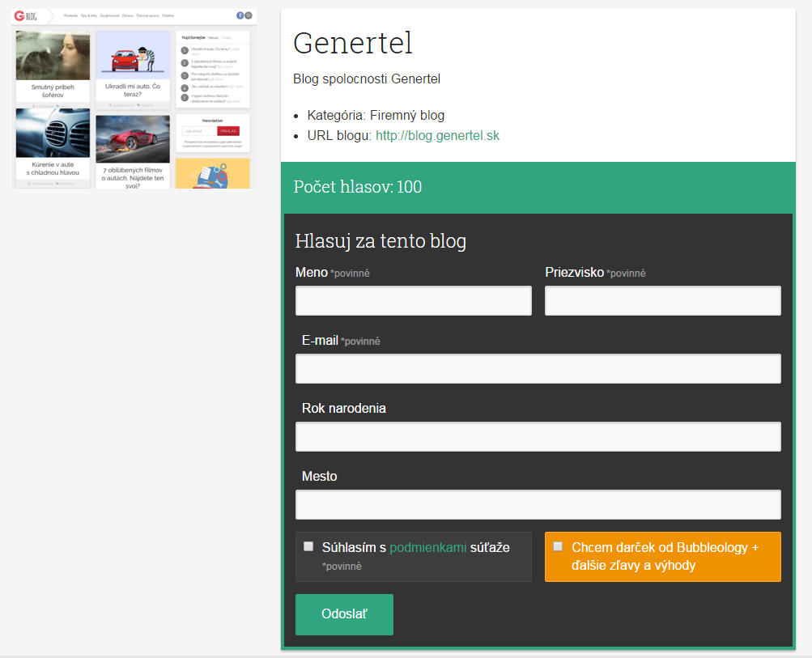Click into the Mesto input field

(538, 504)
